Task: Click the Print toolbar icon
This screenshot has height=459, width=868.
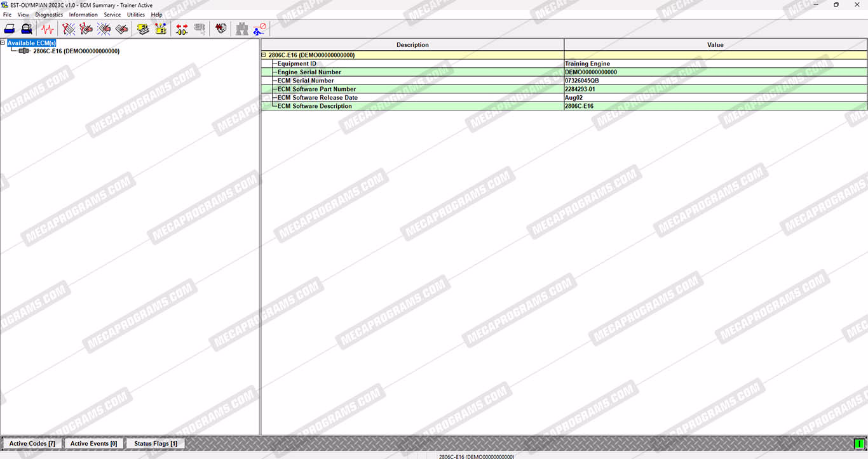Action: 10,29
